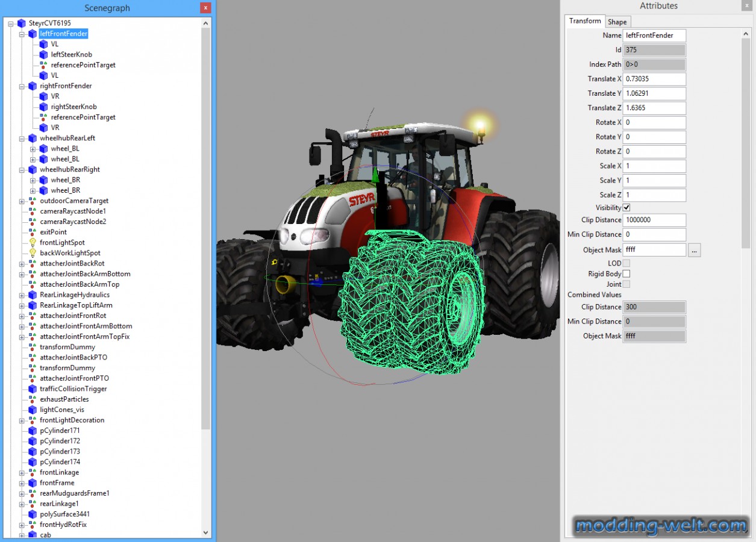
Task: Click the transform group icon beside exitPoint
Action: click(33, 232)
